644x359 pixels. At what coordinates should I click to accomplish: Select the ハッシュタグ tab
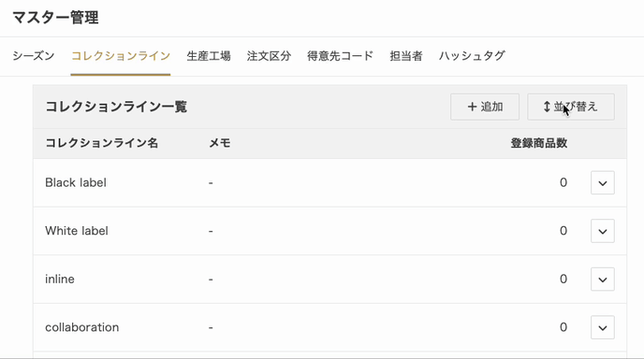(x=472, y=56)
